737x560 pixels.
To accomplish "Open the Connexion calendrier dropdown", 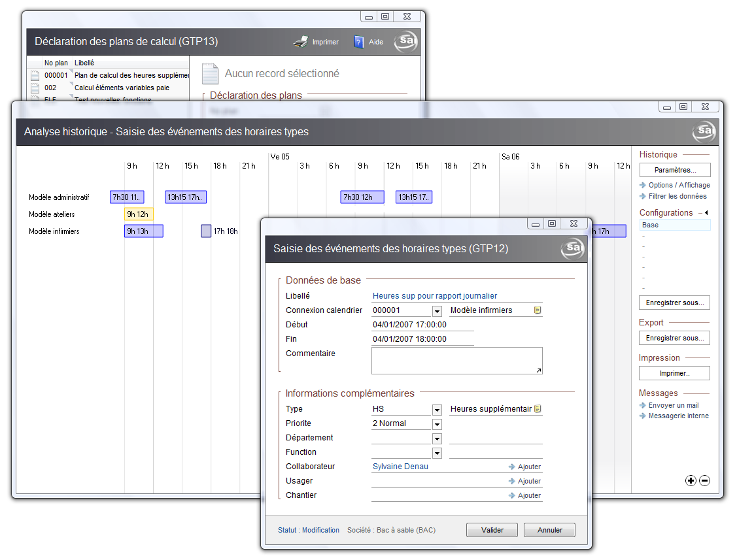I will [x=437, y=311].
